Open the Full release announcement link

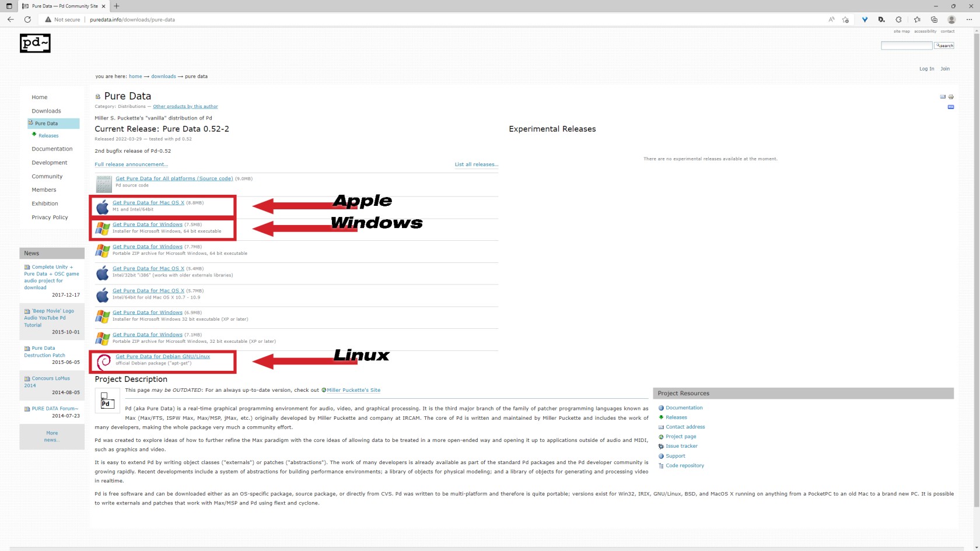(x=131, y=164)
